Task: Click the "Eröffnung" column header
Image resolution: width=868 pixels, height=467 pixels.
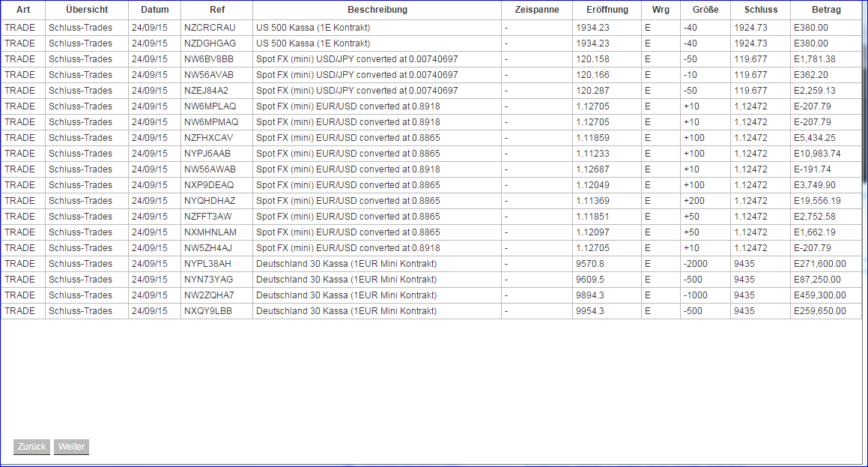Action: tap(605, 10)
